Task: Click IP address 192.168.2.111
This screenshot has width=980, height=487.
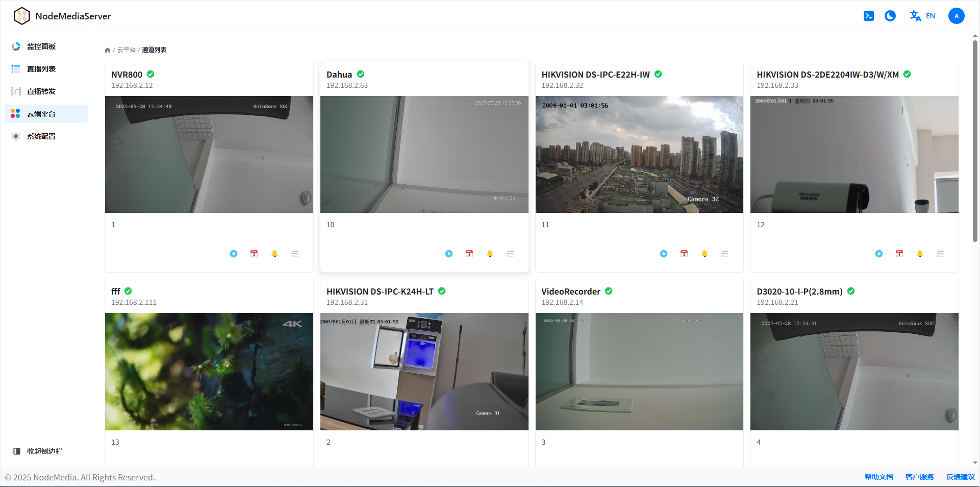Action: 134,302
